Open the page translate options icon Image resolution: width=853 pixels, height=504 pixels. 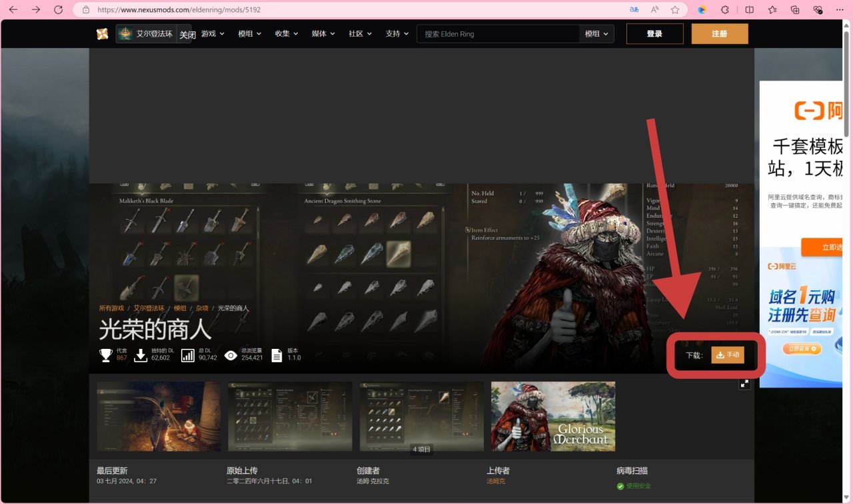[634, 10]
